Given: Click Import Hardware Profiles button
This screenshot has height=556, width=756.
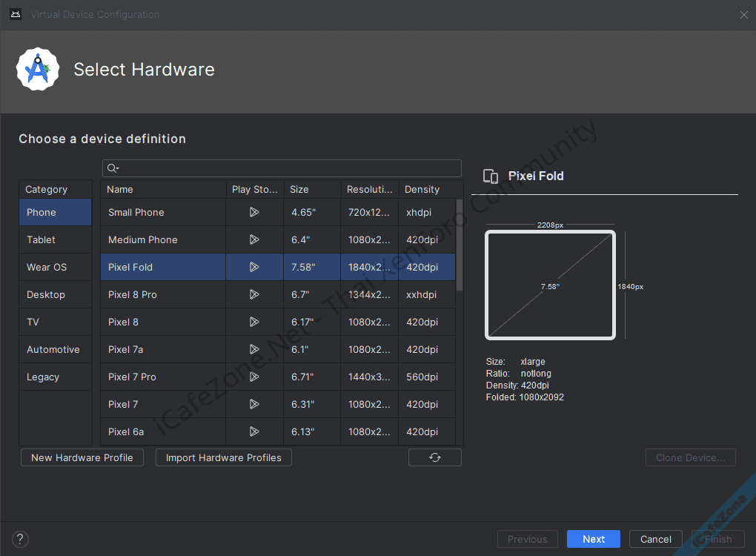Looking at the screenshot, I should pos(224,457).
